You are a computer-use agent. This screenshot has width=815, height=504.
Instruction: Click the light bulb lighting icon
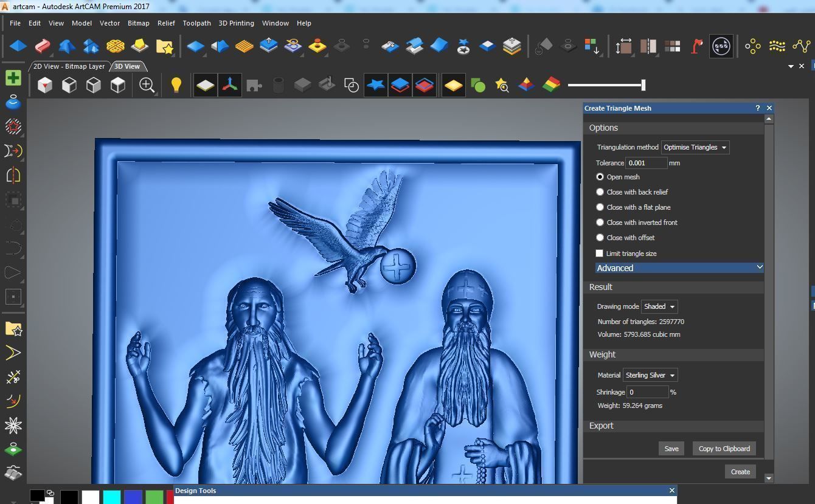176,85
